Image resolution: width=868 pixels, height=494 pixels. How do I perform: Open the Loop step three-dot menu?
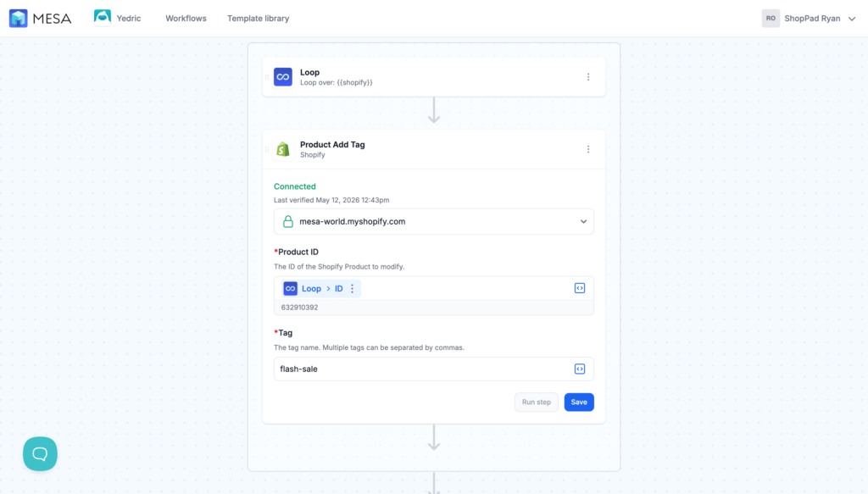click(x=588, y=77)
